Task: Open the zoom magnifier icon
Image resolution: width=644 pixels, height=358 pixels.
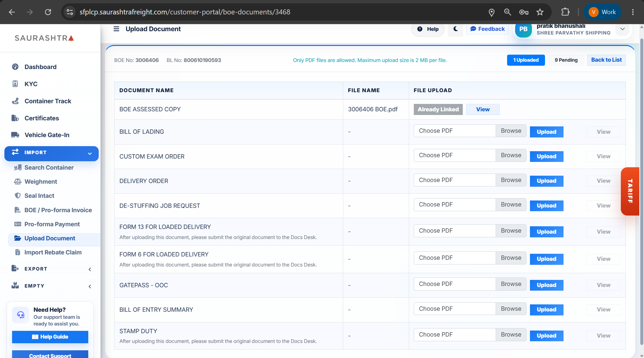Action: point(507,12)
